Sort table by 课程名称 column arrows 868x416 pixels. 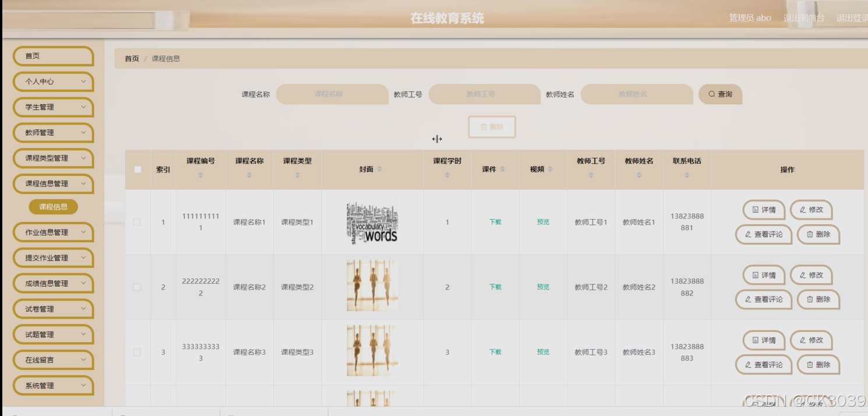249,175
